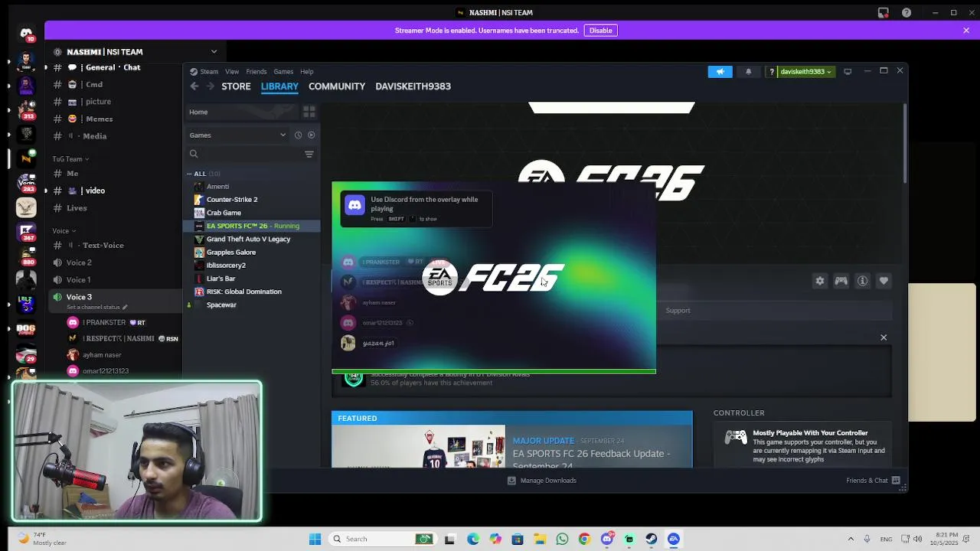Show hidden system tray icons chevron
The image size is (980, 551).
point(851,539)
